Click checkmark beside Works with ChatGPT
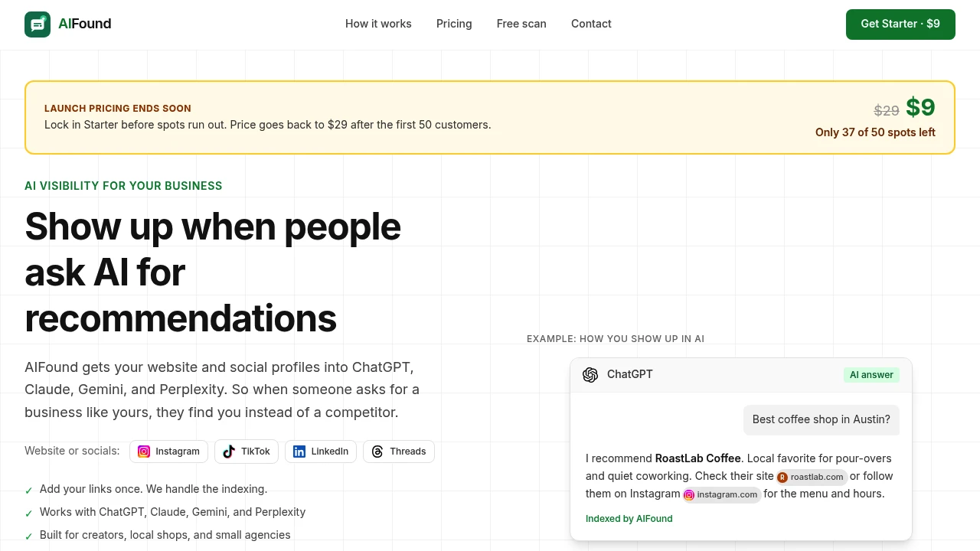This screenshot has width=980, height=551. click(29, 513)
